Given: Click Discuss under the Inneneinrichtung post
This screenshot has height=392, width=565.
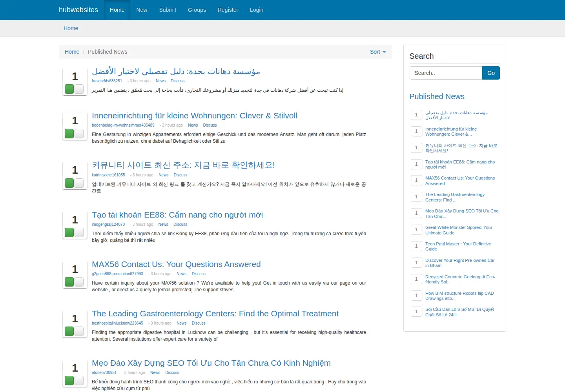Looking at the screenshot, I should pyautogui.click(x=210, y=125).
